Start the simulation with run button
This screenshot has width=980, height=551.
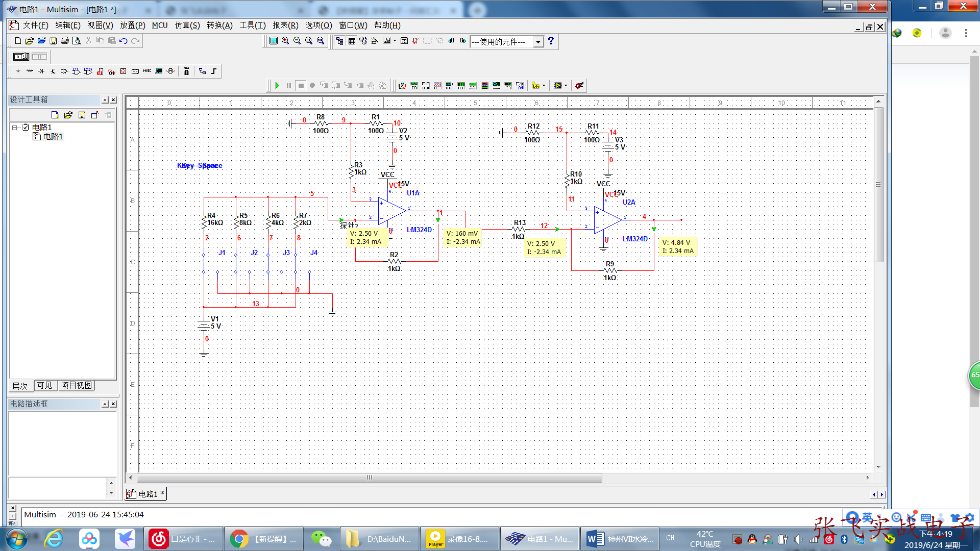coord(277,86)
